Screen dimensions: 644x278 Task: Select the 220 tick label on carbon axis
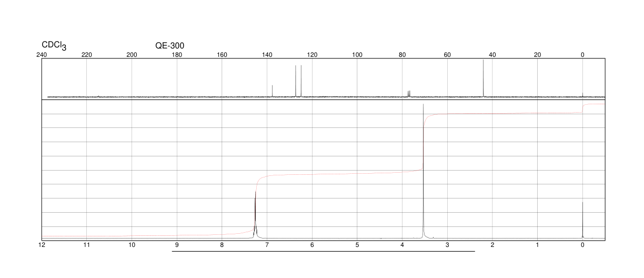coord(87,55)
